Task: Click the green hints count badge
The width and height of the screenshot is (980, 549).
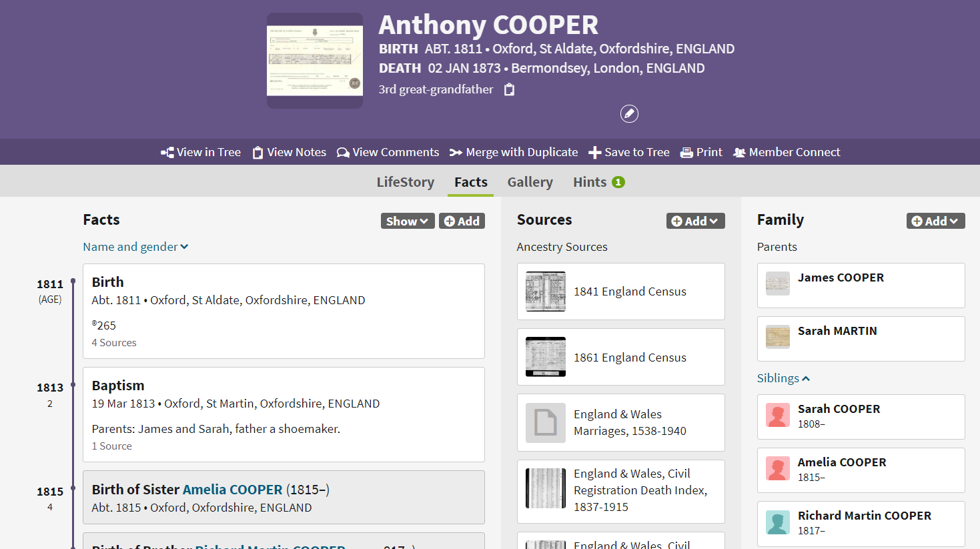Action: 618,182
